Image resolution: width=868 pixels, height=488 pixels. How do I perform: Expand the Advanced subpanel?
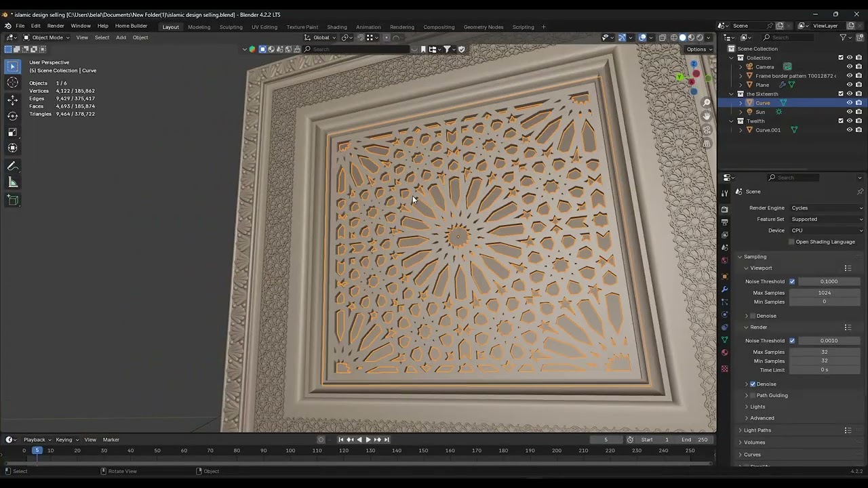click(762, 418)
